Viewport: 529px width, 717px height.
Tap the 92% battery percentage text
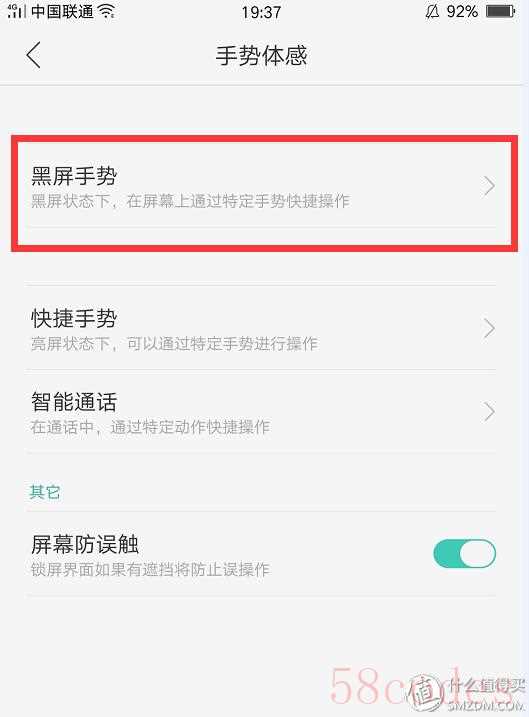(x=462, y=11)
